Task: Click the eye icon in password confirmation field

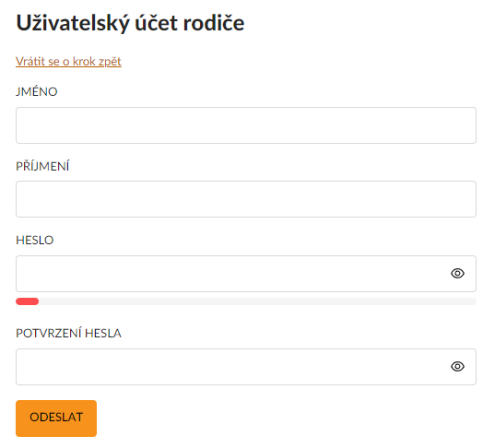Action: 457,366
